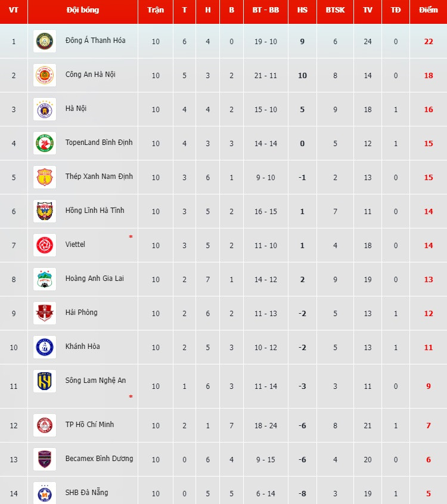Viewport: 447px width, 504px height.
Task: Click the HS goal difference column header
Action: point(302,10)
